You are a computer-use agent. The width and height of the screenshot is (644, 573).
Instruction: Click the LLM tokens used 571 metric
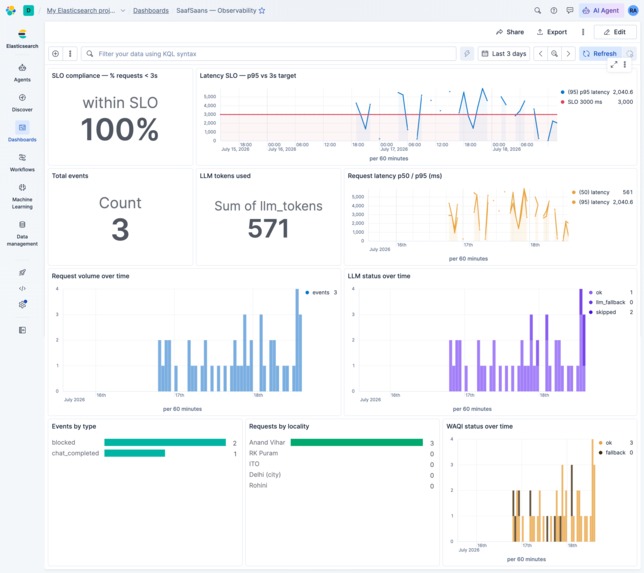[268, 228]
